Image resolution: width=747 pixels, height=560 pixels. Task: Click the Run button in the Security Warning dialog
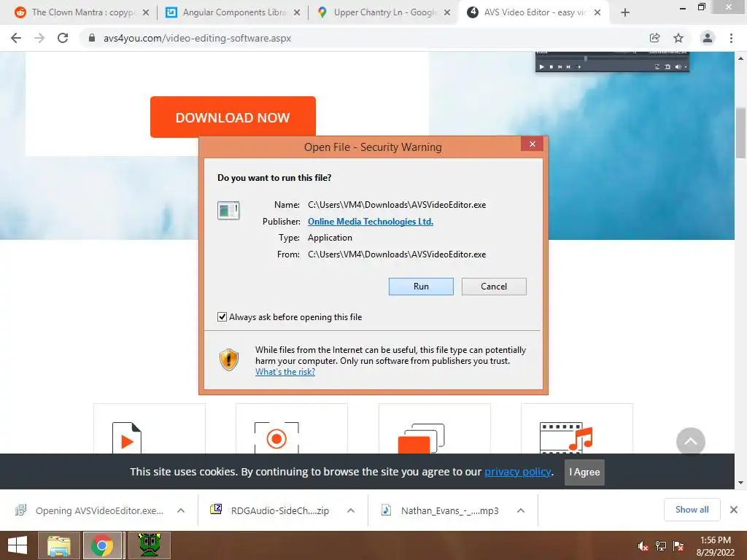(x=421, y=286)
